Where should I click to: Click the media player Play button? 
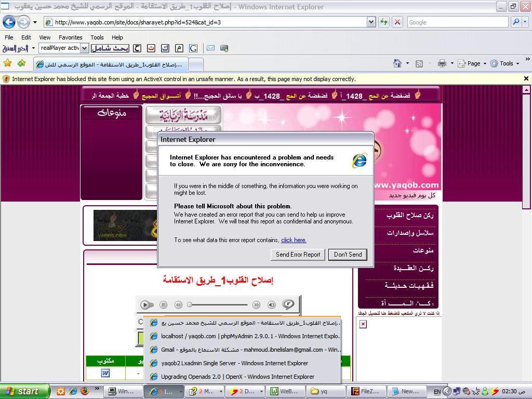point(145,304)
